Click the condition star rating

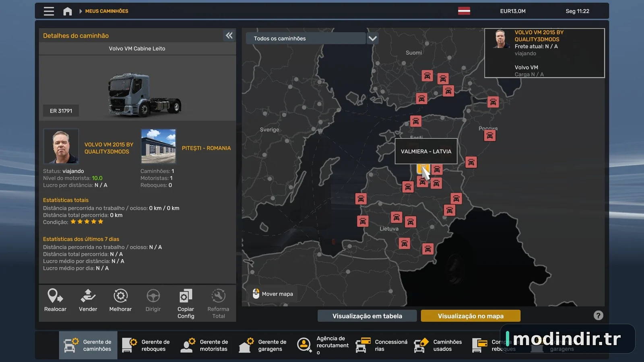pyautogui.click(x=87, y=222)
